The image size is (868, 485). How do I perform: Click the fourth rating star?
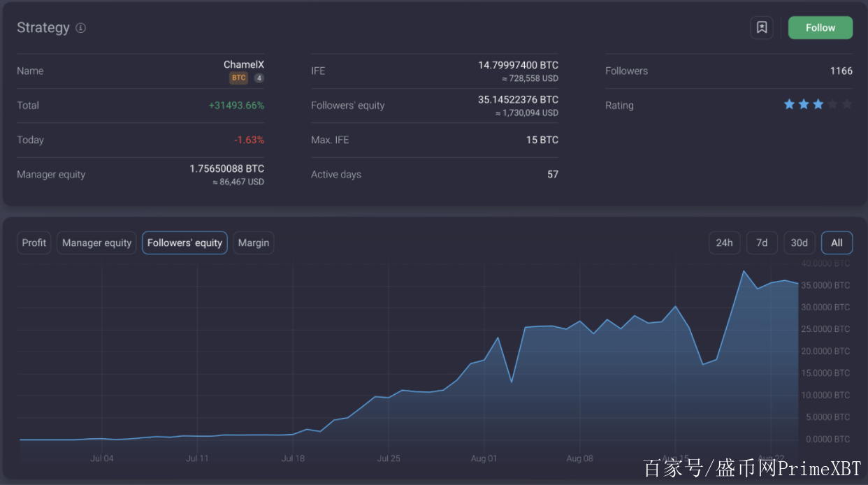point(832,104)
